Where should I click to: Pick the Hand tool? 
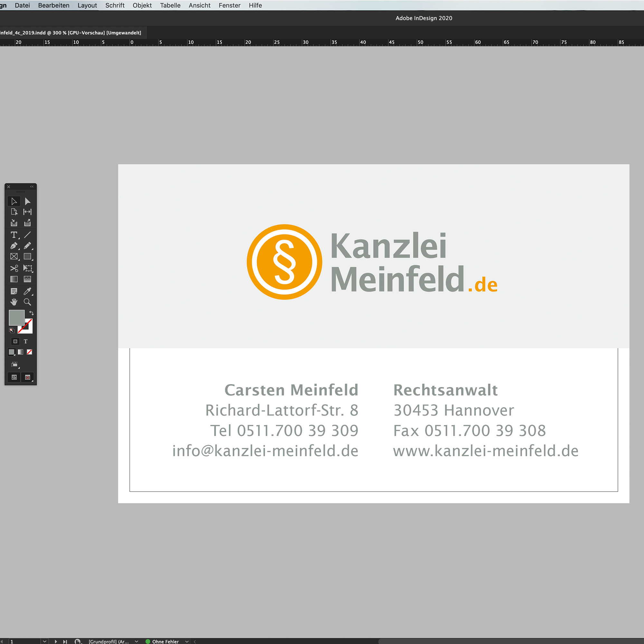[x=14, y=302]
